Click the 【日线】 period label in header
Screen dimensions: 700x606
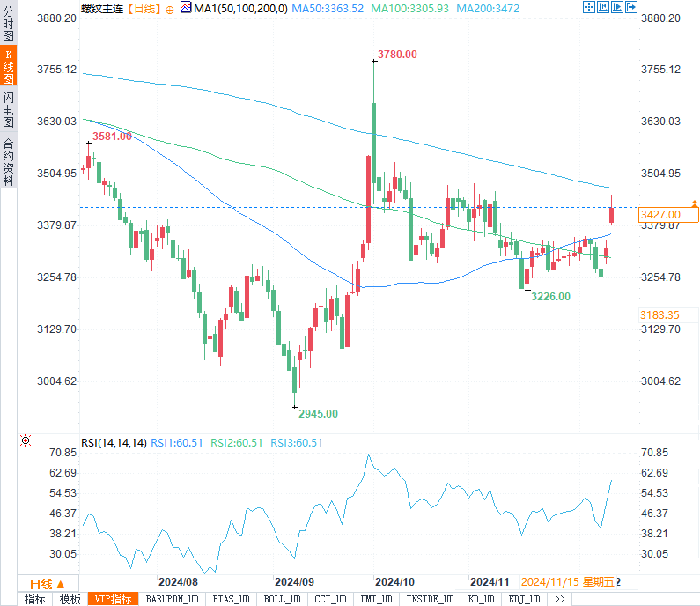144,9
